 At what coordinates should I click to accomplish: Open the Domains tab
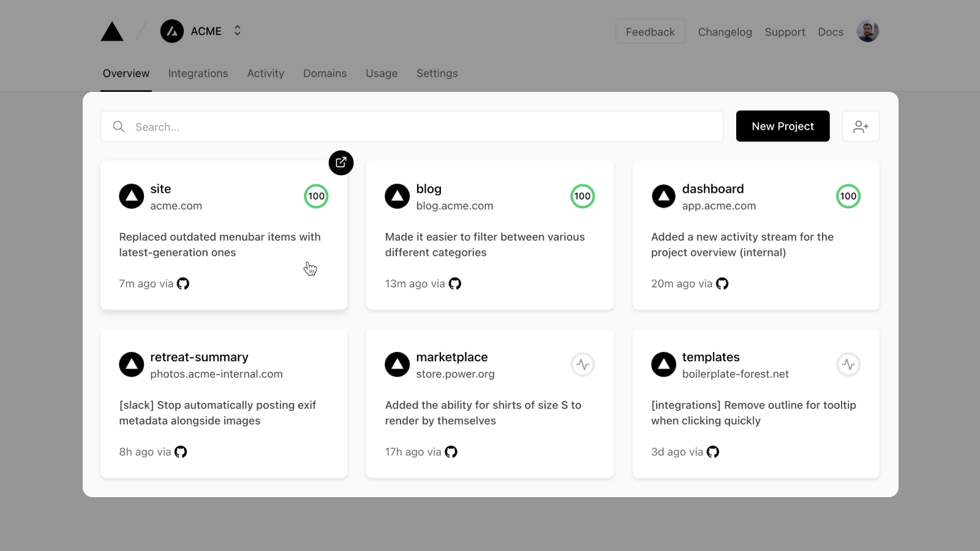325,73
